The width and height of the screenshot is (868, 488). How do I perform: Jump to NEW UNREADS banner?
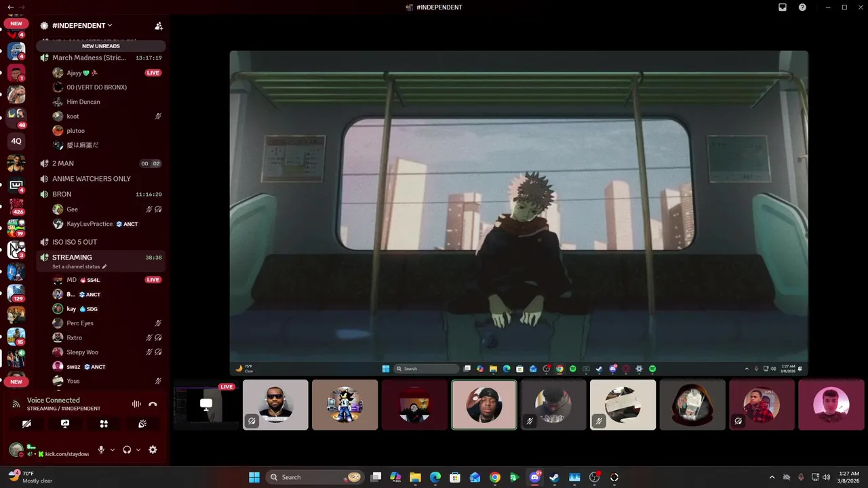[x=100, y=46]
